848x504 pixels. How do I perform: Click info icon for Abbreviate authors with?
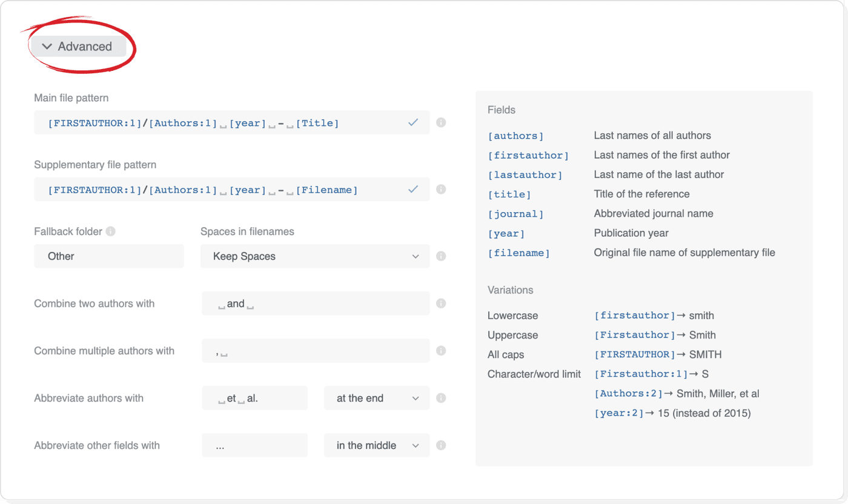[441, 398]
